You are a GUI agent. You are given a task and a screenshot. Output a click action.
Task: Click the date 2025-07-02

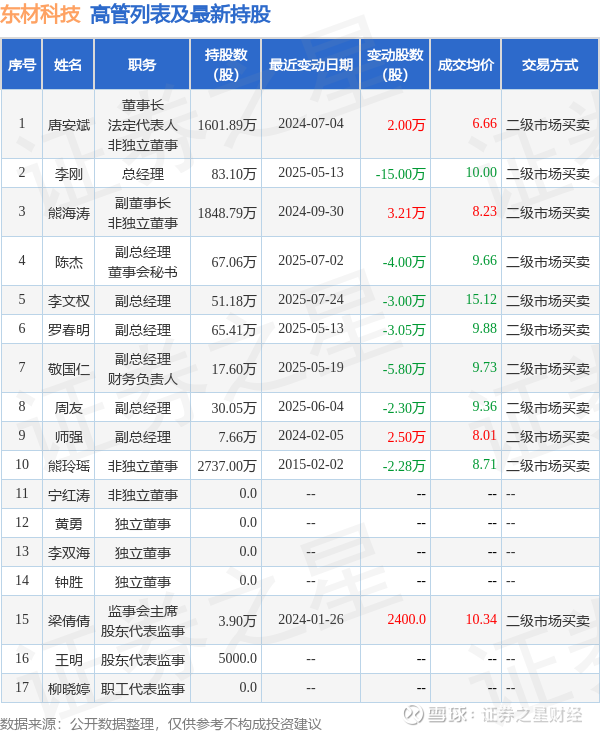(x=311, y=260)
